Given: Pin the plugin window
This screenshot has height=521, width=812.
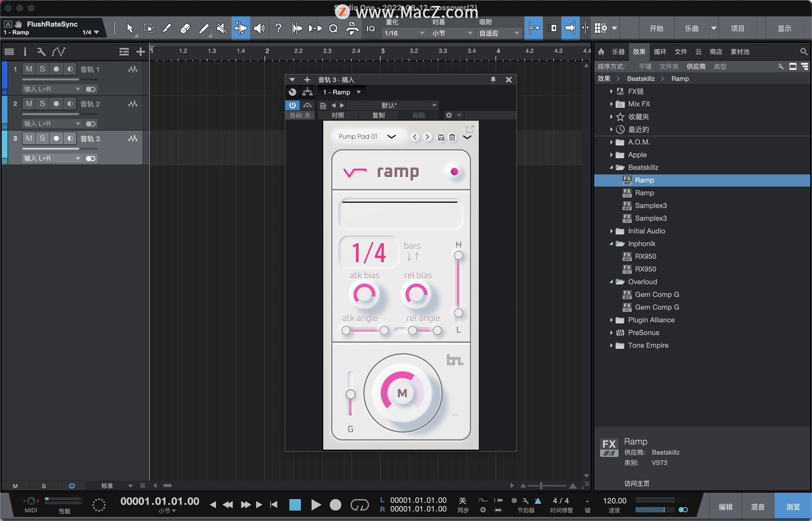Looking at the screenshot, I should click(493, 80).
